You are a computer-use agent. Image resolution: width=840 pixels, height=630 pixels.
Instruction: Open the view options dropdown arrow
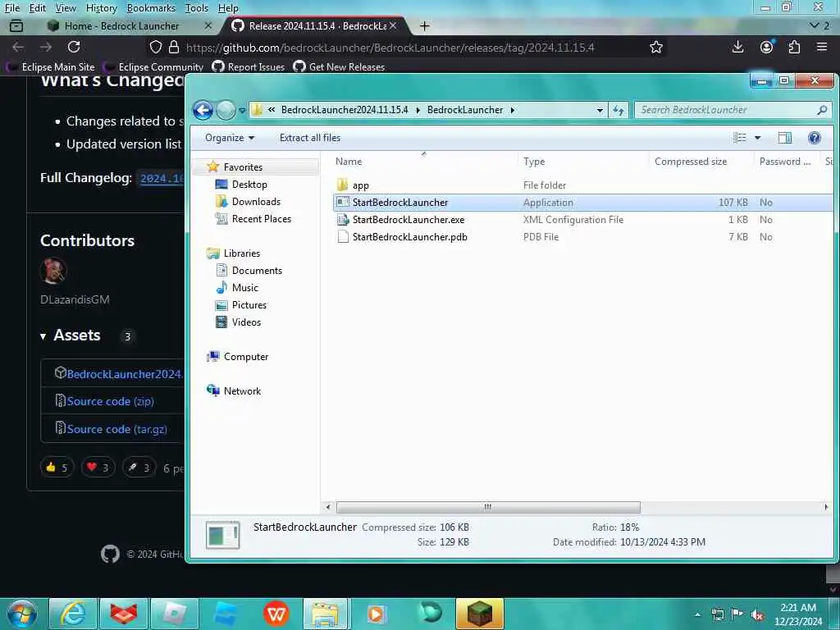(x=757, y=138)
